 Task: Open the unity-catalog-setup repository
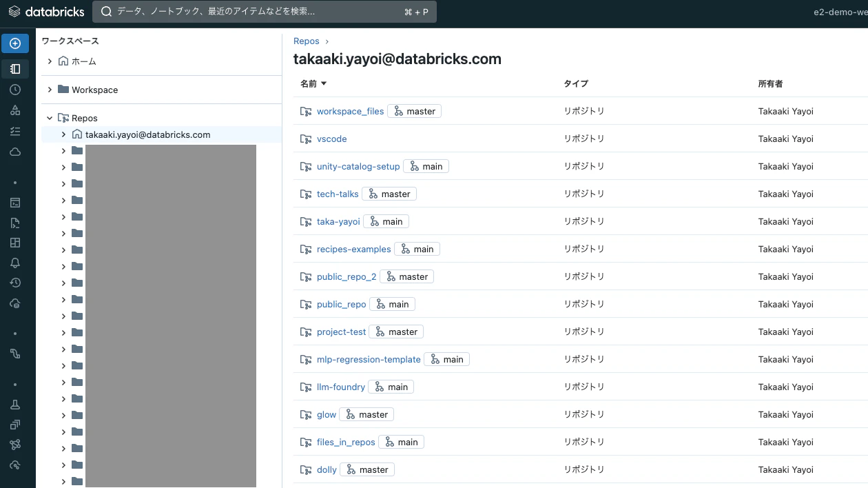[358, 166]
